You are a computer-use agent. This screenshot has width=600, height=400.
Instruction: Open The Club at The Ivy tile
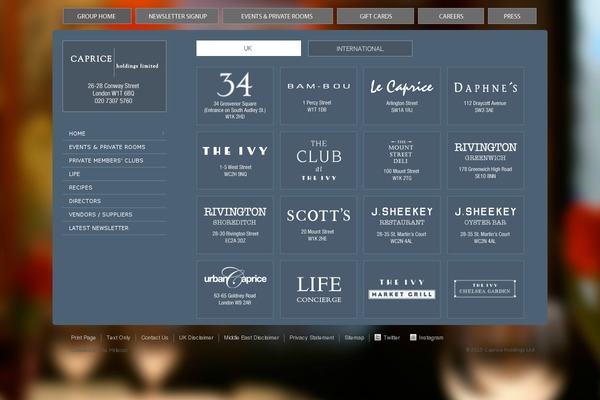click(x=318, y=160)
